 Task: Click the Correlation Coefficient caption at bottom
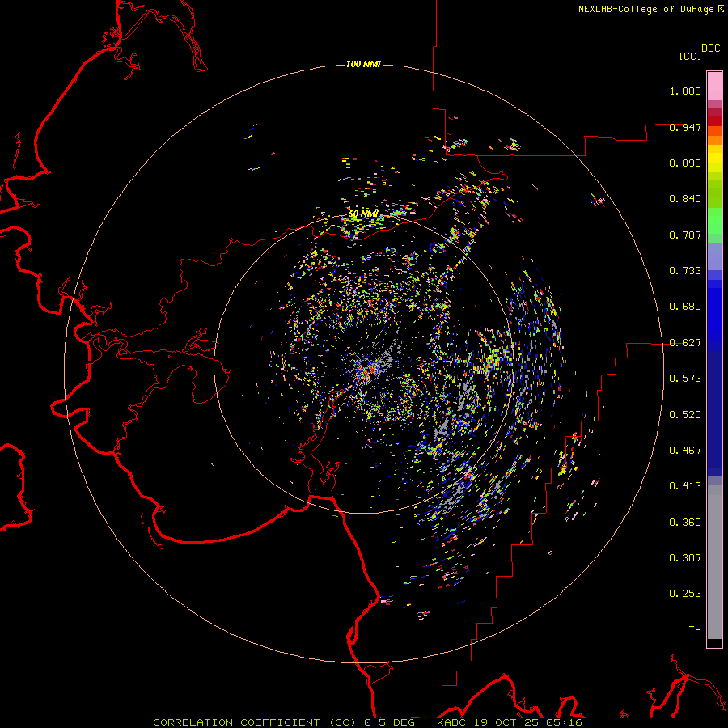pyautogui.click(x=367, y=722)
